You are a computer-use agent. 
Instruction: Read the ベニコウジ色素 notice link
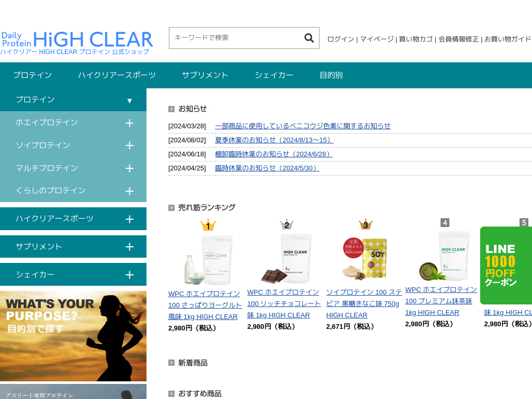click(x=303, y=126)
